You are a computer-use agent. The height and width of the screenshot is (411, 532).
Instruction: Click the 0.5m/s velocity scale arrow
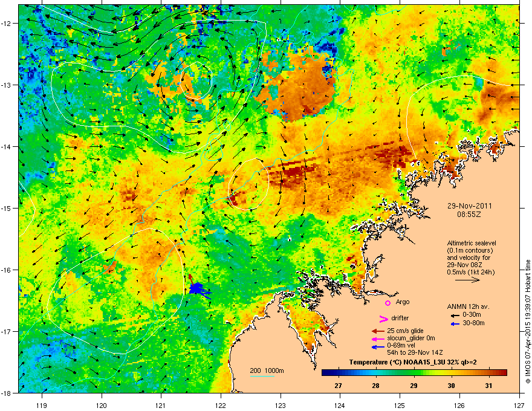point(467,280)
